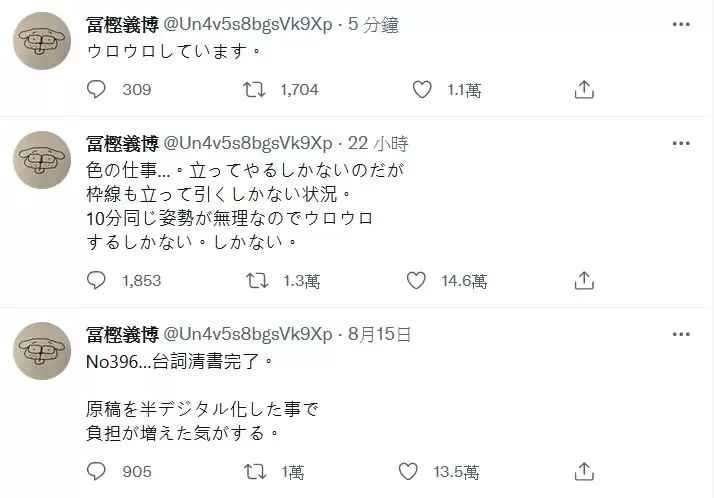This screenshot has height=498, width=714.
Task: Retweet the ウロウロしています tweet
Action: (255, 90)
